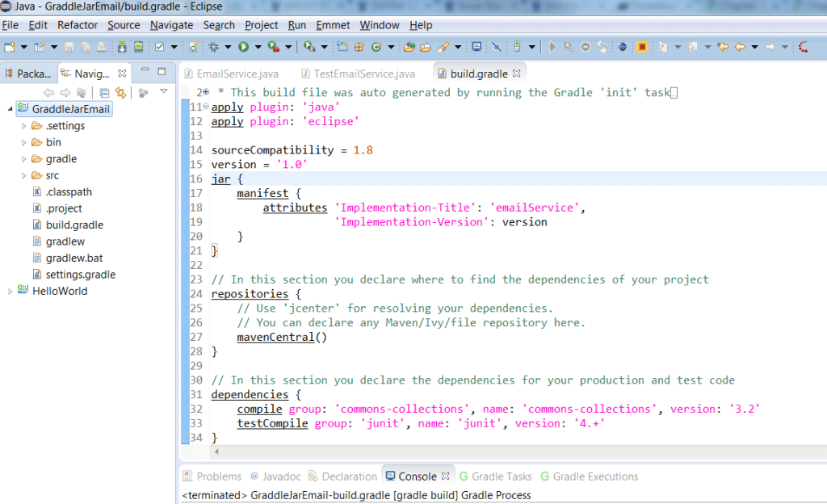Close the Console view tab
827x504 pixels.
(x=445, y=476)
